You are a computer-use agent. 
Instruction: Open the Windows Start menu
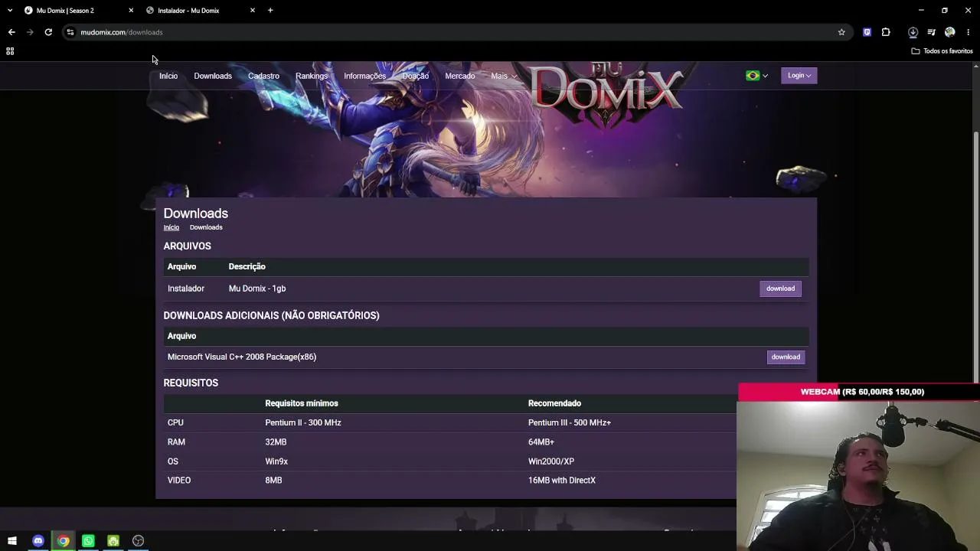(12, 541)
